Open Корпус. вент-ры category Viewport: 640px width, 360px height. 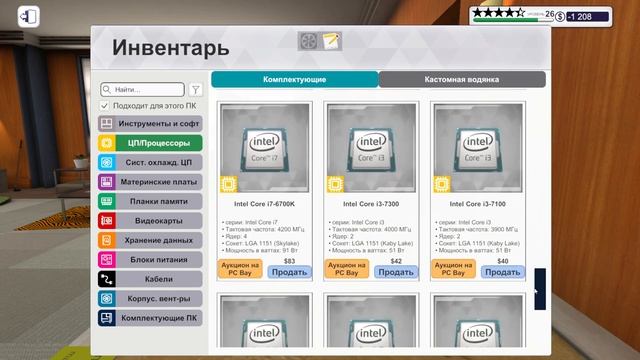(x=150, y=298)
